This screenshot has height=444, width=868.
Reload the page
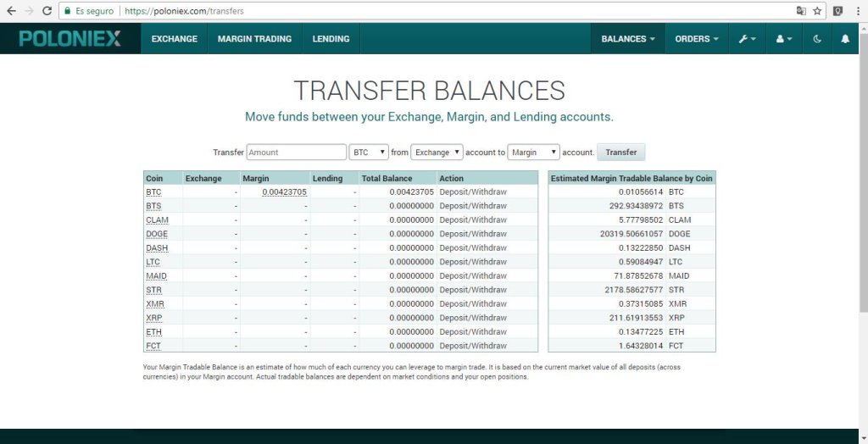coord(47,11)
